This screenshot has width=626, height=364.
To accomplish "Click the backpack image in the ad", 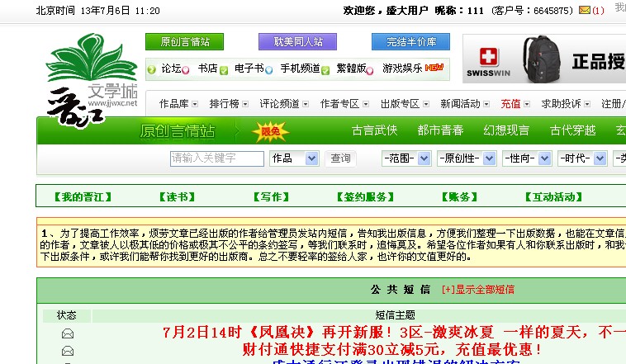I will pos(542,59).
